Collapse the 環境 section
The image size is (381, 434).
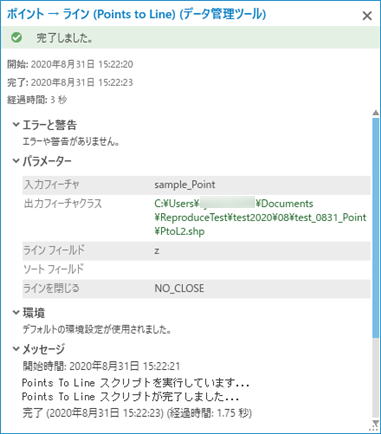coord(16,313)
